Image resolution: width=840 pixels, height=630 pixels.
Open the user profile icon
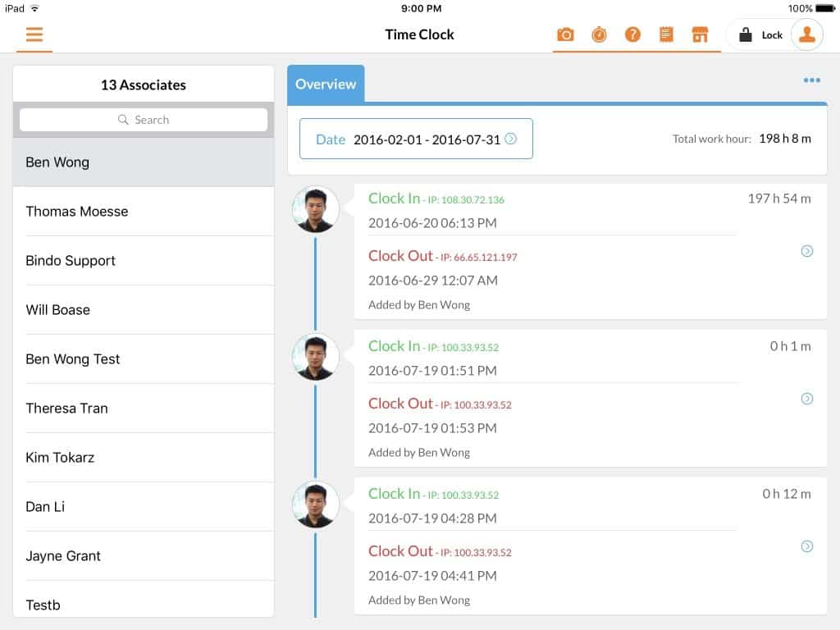[x=807, y=34]
